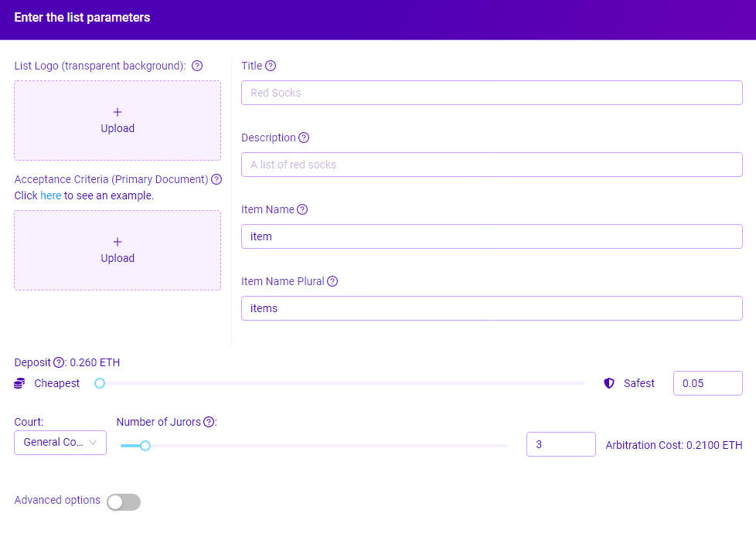The width and height of the screenshot is (756, 547).
Task: Open the Description help tooltip icon
Action: pos(304,138)
